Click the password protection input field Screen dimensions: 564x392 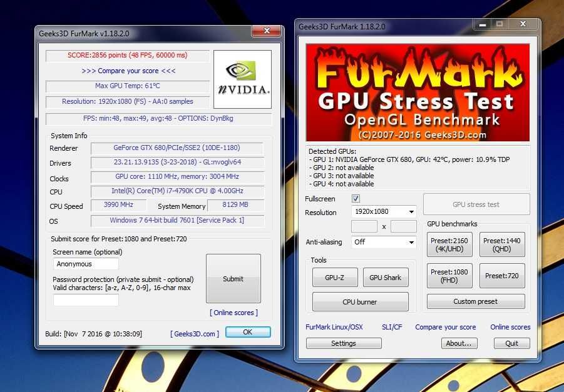pyautogui.click(x=86, y=300)
